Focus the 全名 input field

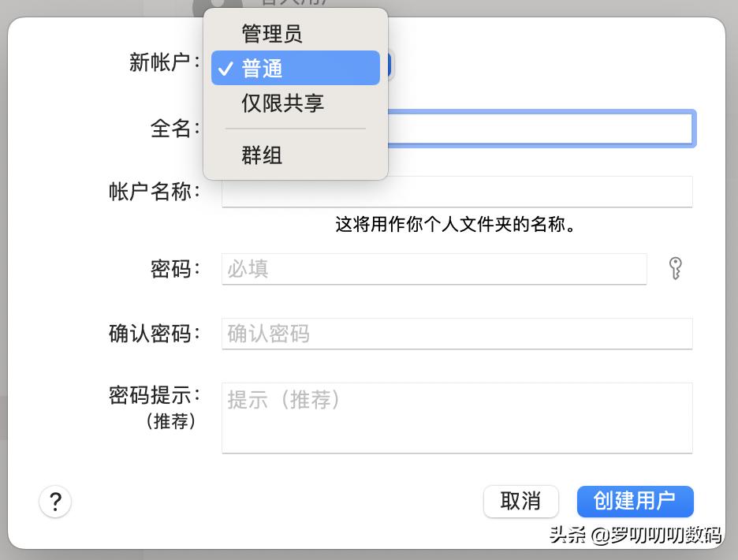457,128
